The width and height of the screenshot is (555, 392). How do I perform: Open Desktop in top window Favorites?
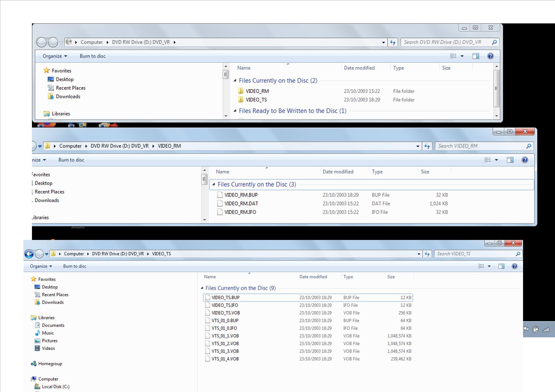point(65,79)
